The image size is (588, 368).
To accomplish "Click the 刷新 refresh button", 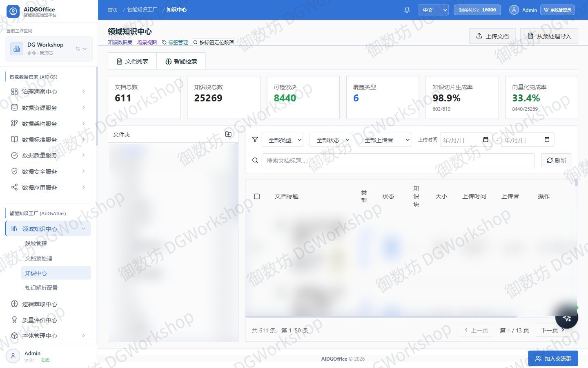I will [556, 160].
